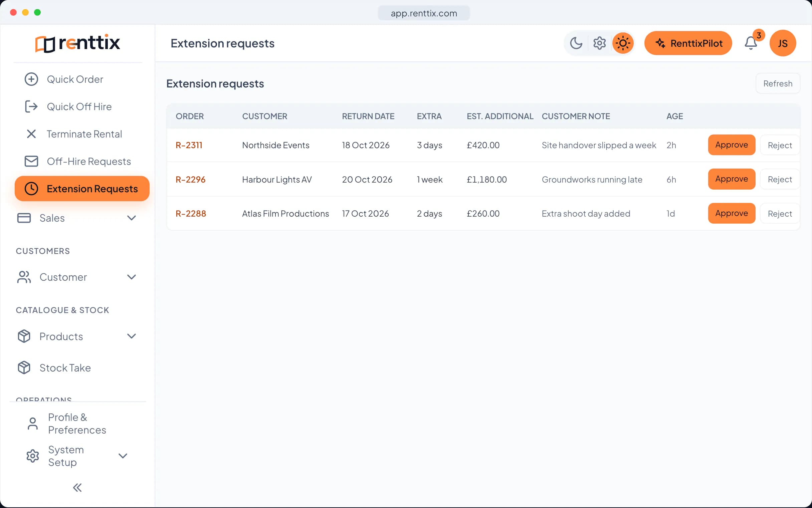Expand the Customer menu chevron
The image size is (812, 508).
click(132, 277)
